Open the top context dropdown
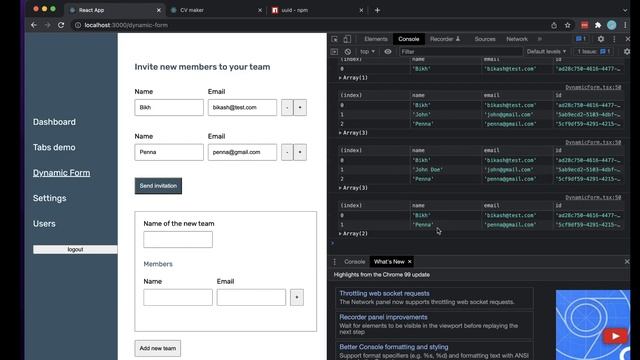 tap(367, 52)
